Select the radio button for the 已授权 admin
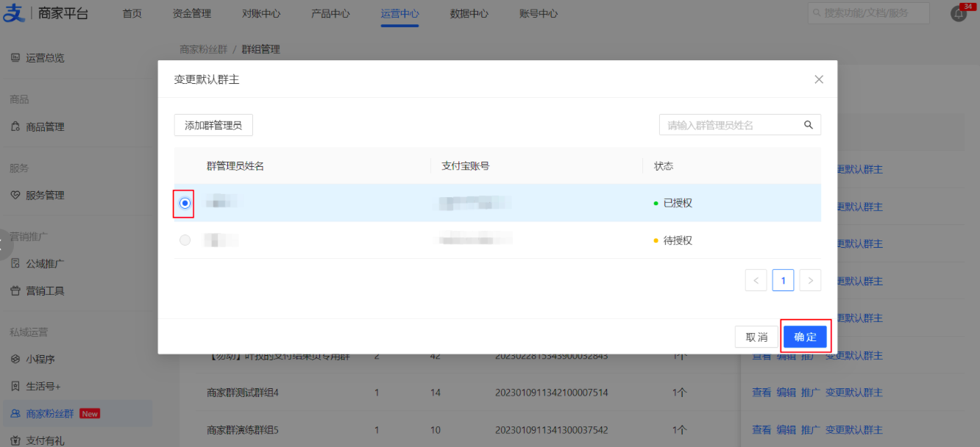This screenshot has width=980, height=447. [x=185, y=203]
